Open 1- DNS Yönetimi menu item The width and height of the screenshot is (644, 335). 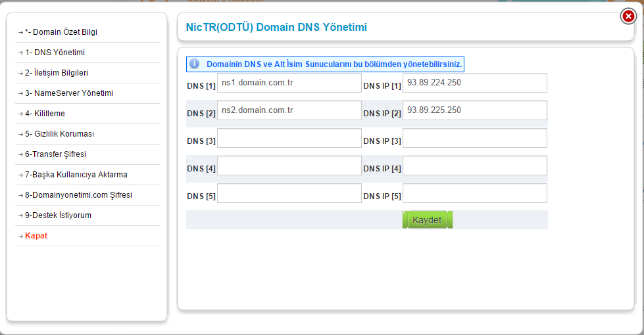coord(55,53)
